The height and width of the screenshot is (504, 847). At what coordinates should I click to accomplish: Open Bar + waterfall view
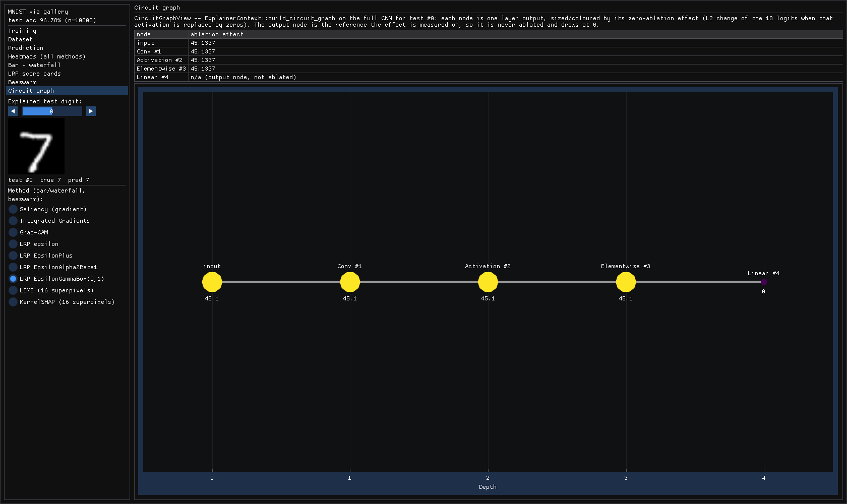[67, 65]
